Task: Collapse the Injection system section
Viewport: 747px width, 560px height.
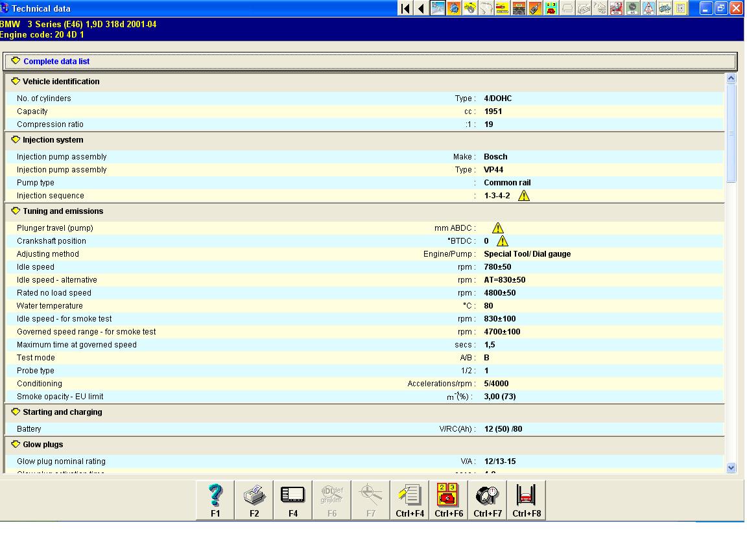Action: (x=16, y=140)
